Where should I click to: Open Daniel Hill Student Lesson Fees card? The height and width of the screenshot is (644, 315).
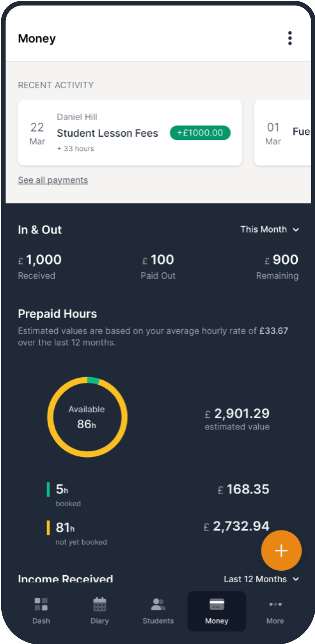click(107, 133)
